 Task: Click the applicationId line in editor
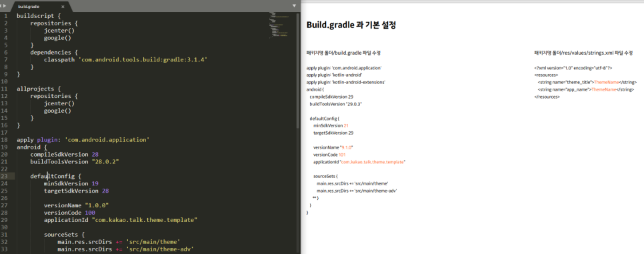click(x=121, y=220)
